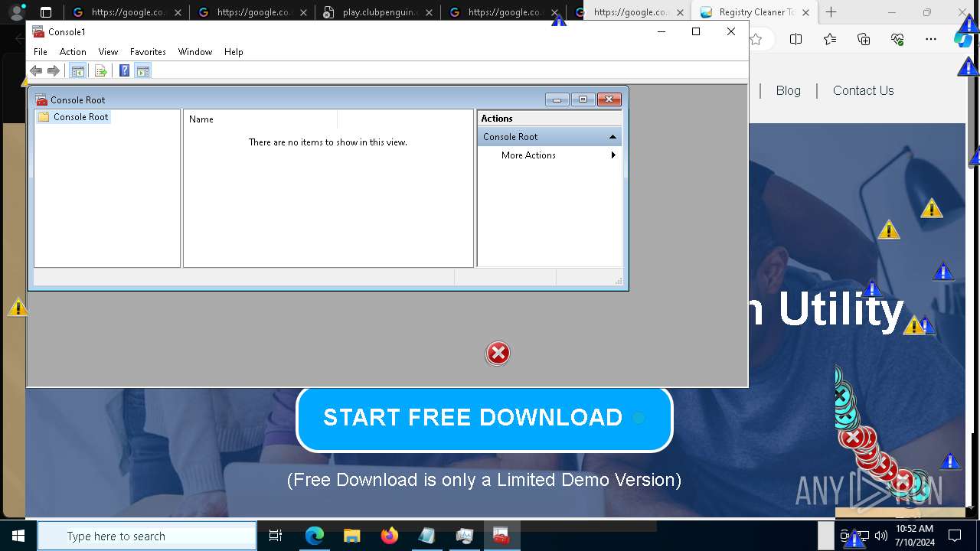The width and height of the screenshot is (980, 551).
Task: Expand the More Actions submenu arrow
Action: (x=613, y=155)
